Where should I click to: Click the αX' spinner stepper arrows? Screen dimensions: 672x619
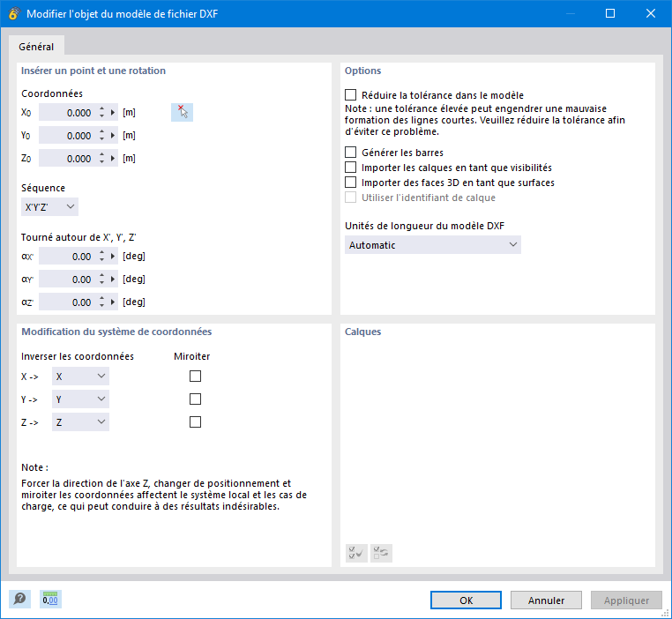[101, 257]
